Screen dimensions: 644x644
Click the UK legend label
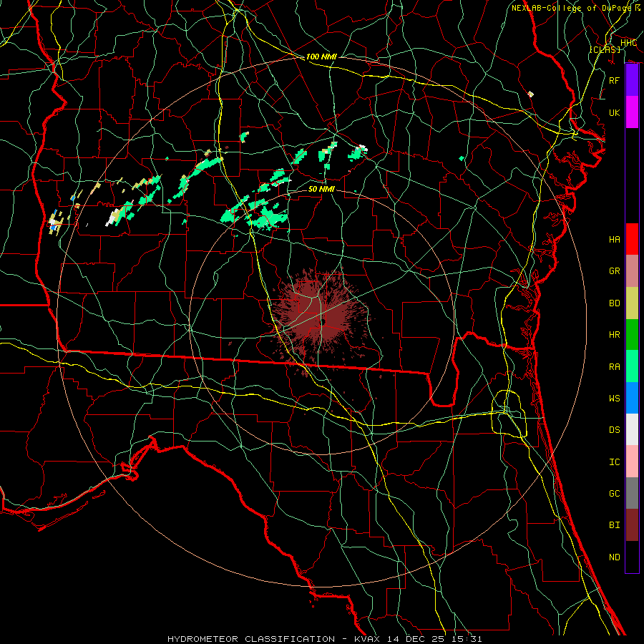point(614,112)
